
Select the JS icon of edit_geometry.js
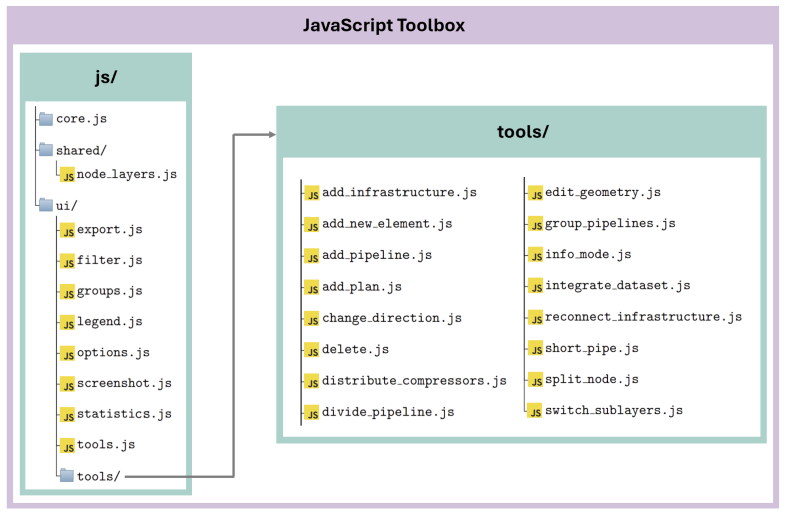point(535,193)
